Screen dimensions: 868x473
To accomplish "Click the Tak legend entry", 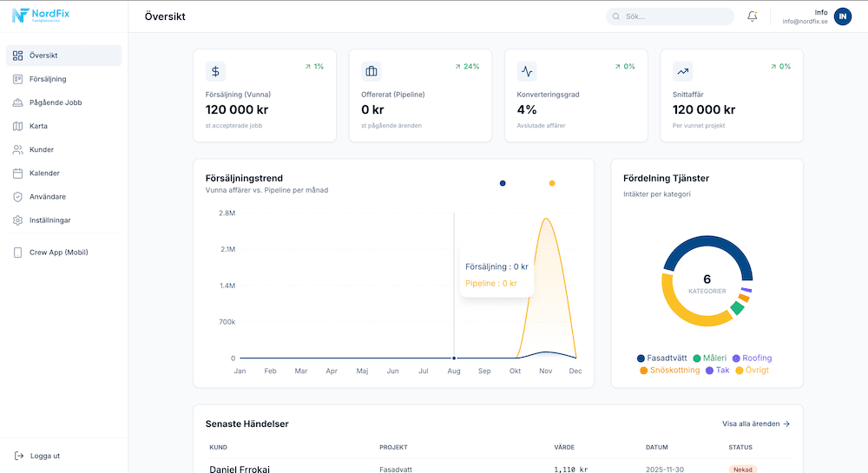I will 718,370.
